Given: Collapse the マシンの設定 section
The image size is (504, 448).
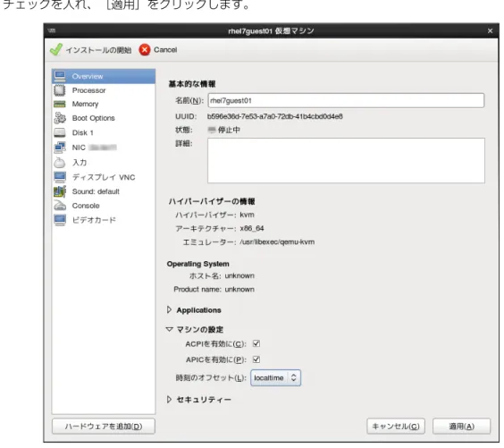Looking at the screenshot, I should pyautogui.click(x=170, y=329).
